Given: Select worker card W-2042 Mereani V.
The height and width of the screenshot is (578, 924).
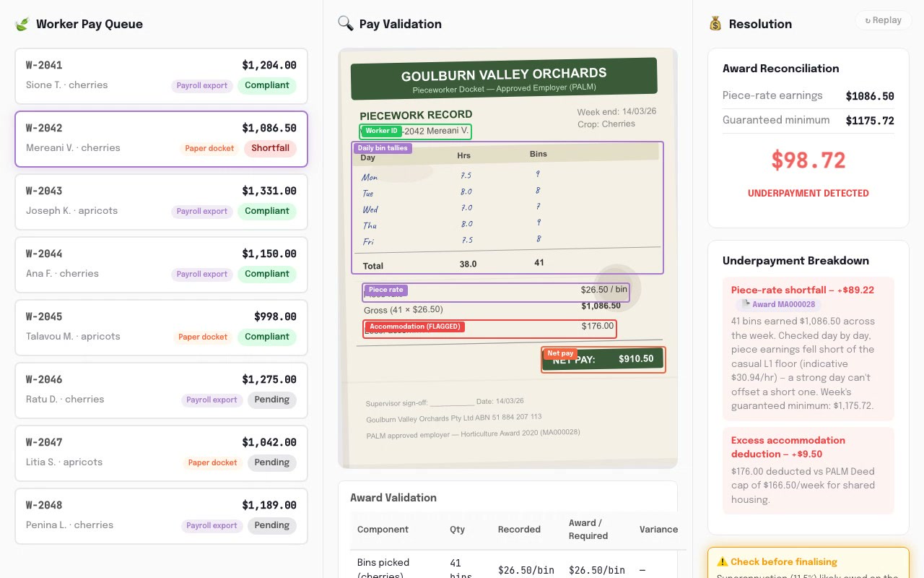Looking at the screenshot, I should [x=161, y=139].
